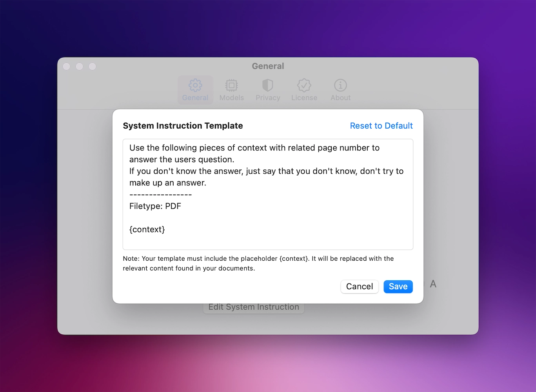Image resolution: width=536 pixels, height=392 pixels.
Task: Click the About info circle icon
Action: (340, 85)
